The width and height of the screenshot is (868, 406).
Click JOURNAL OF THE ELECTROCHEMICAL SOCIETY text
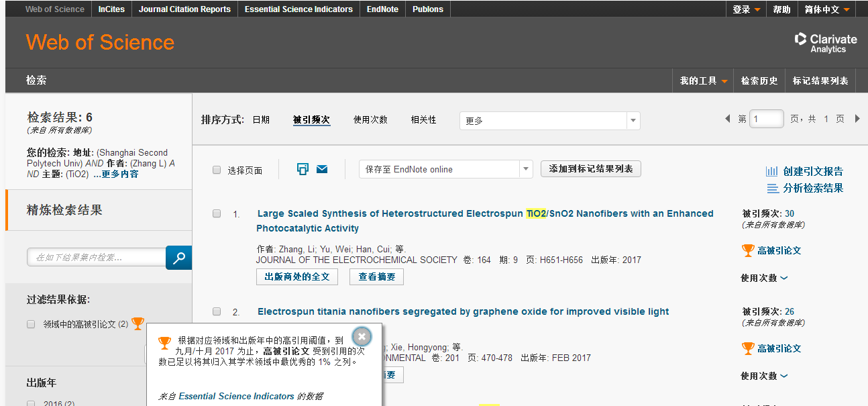coord(357,260)
